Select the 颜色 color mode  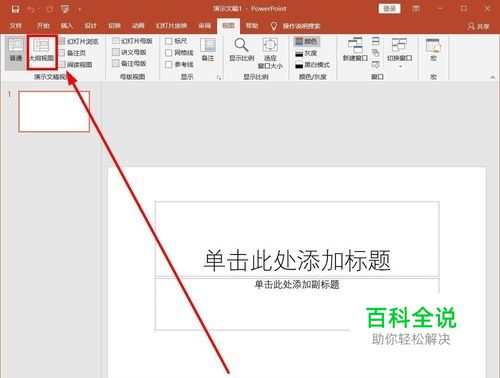click(307, 41)
